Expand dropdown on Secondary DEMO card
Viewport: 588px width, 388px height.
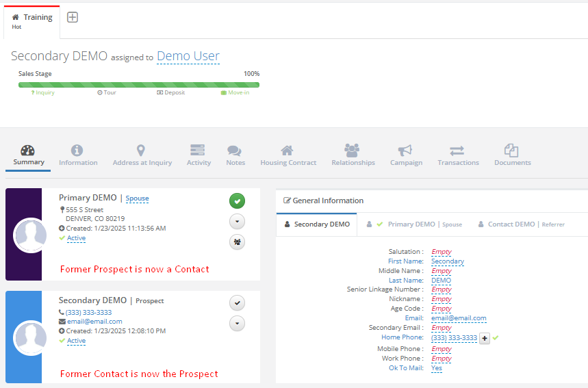(x=237, y=324)
